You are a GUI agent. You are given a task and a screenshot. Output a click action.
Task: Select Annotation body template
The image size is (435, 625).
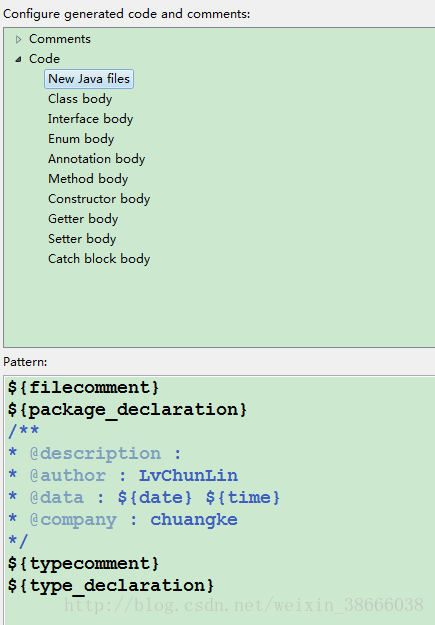pyautogui.click(x=96, y=159)
